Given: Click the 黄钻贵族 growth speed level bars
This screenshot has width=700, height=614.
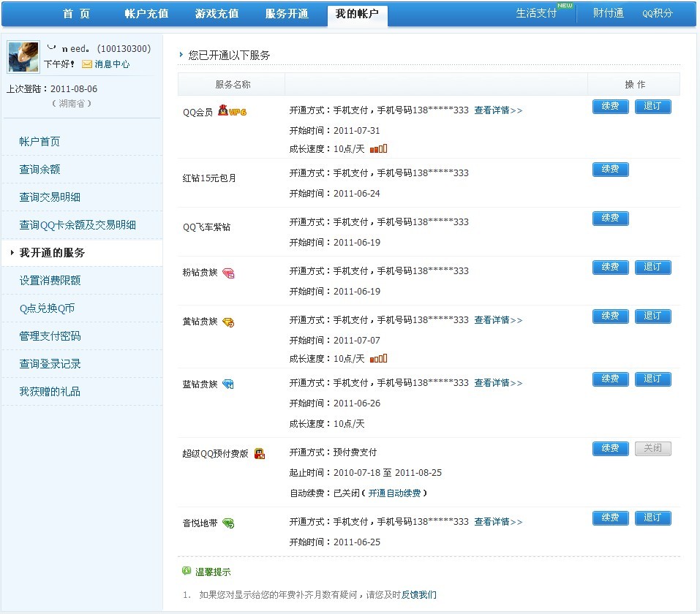Looking at the screenshot, I should (x=379, y=358).
